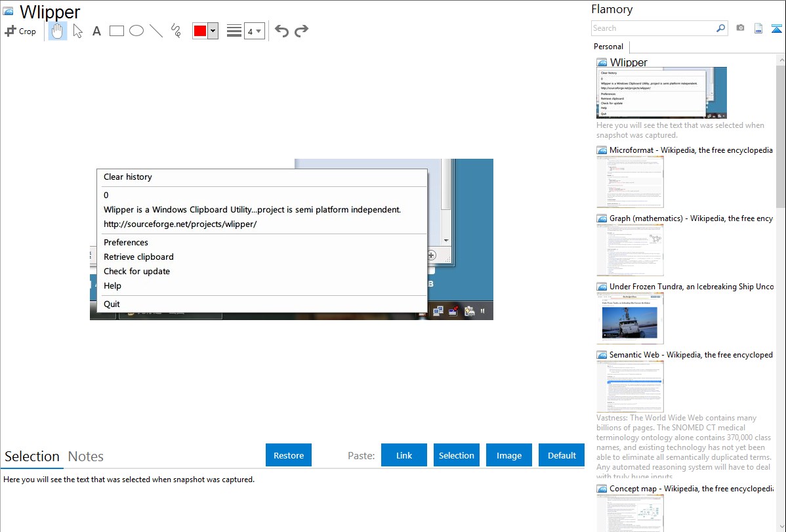Pick the text annotation tool
Image resolution: width=786 pixels, height=532 pixels.
(96, 31)
